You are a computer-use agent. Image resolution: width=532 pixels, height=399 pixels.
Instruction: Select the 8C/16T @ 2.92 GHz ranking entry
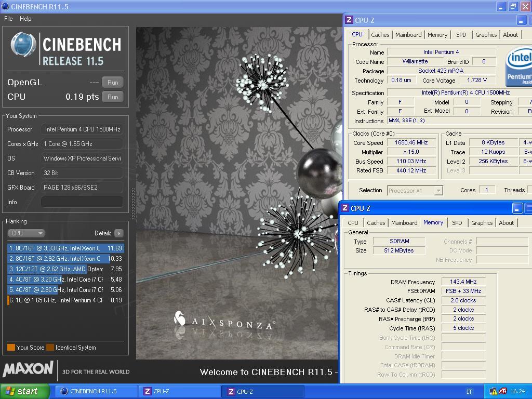click(x=65, y=259)
